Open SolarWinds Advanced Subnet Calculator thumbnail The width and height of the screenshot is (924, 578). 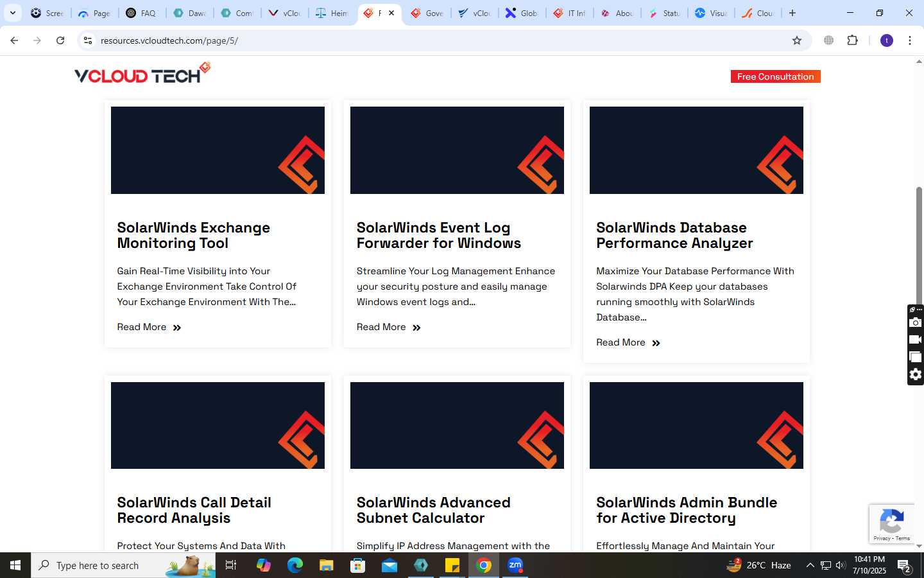pyautogui.click(x=457, y=425)
